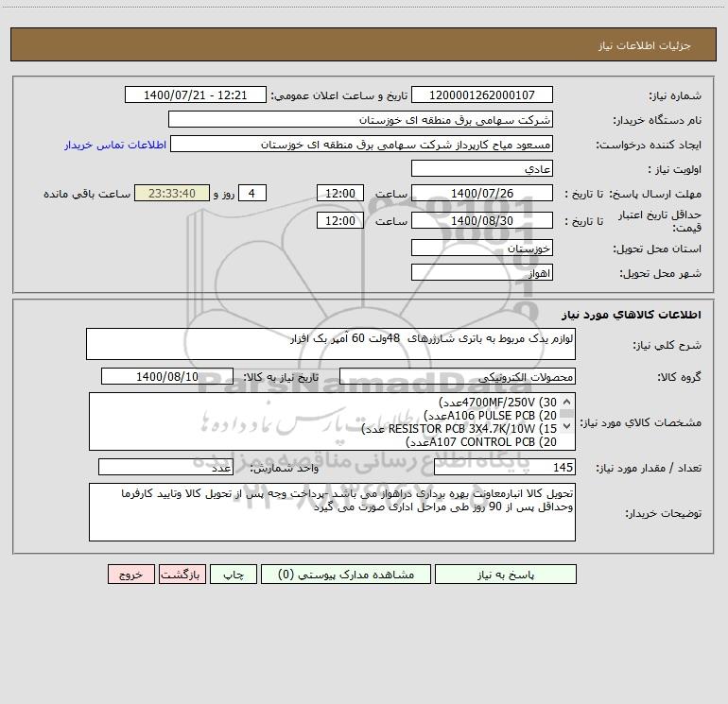Click unit of measure field 'عدد'
The image size is (728, 704).
(x=165, y=468)
